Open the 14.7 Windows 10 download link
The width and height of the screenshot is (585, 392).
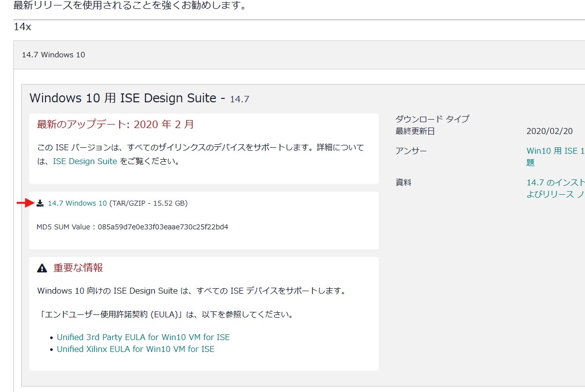pyautogui.click(x=77, y=203)
